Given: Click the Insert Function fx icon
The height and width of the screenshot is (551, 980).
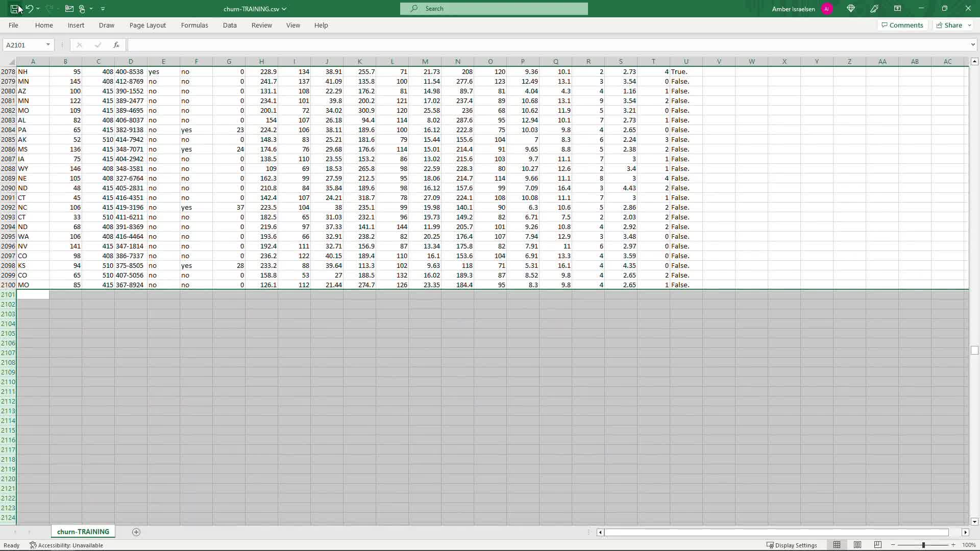Looking at the screenshot, I should coord(116,45).
